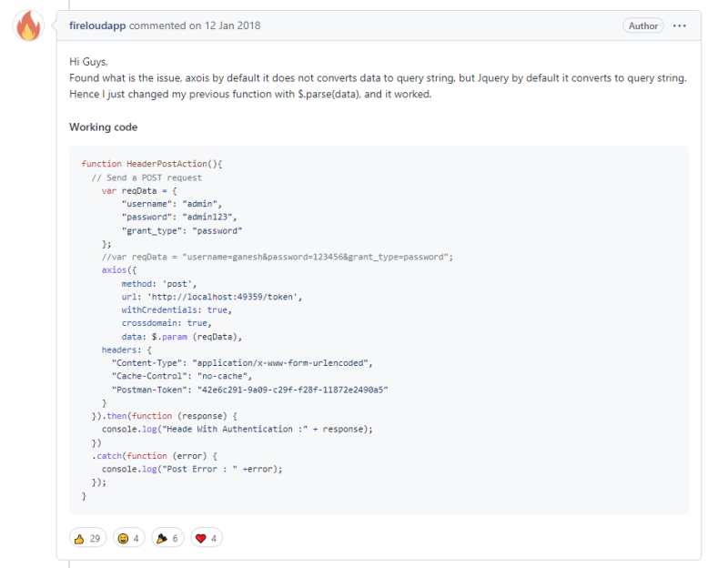Click the "Heade With Authentication" console.log line
The height and width of the screenshot is (568, 728).
pos(238,429)
